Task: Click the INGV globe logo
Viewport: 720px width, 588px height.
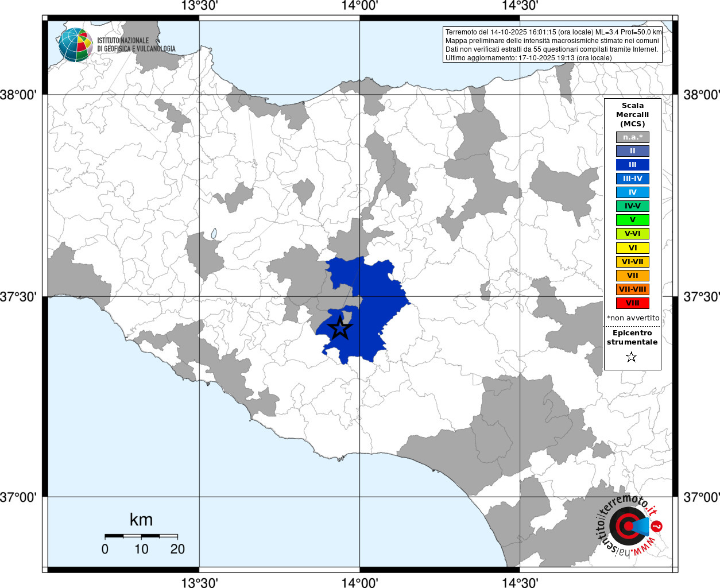Action: 75,45
